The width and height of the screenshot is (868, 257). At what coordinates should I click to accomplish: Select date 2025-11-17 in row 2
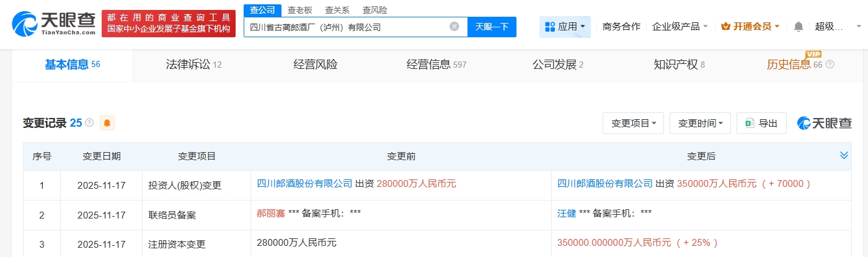click(x=102, y=215)
